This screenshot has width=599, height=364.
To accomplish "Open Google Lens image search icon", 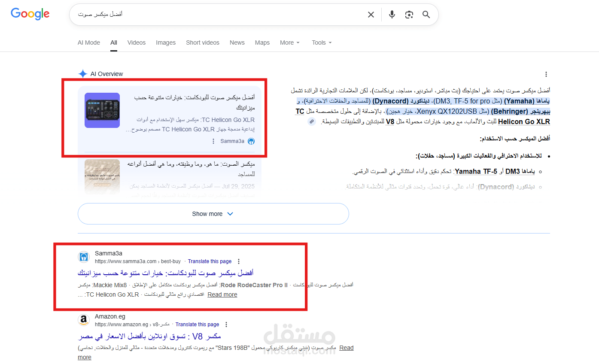I will coord(409,15).
